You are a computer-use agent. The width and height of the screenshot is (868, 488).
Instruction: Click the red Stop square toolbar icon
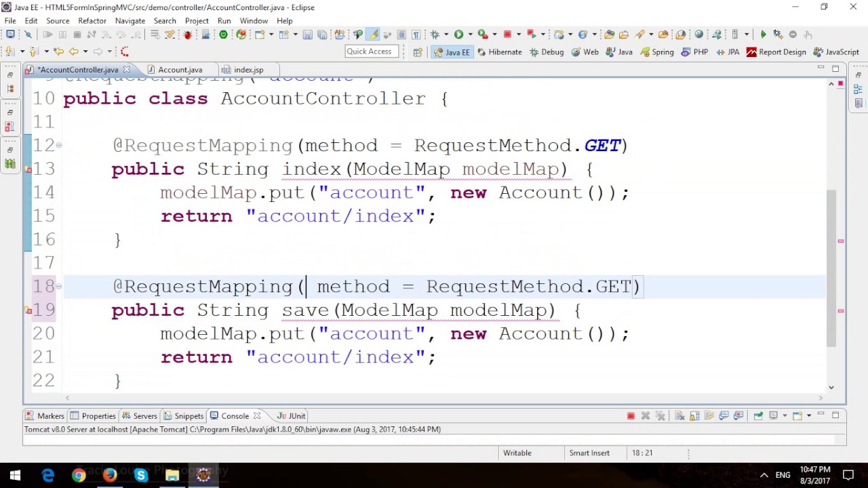coord(507,34)
